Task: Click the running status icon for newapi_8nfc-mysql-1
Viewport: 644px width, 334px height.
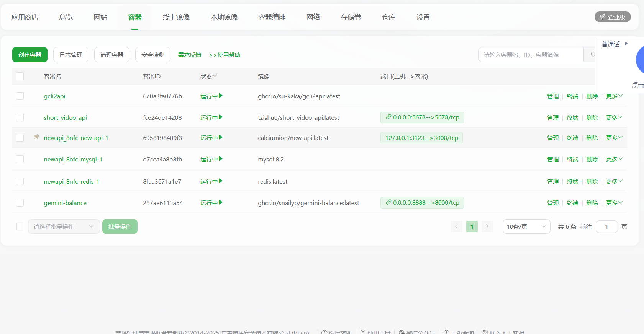Action: (221, 159)
